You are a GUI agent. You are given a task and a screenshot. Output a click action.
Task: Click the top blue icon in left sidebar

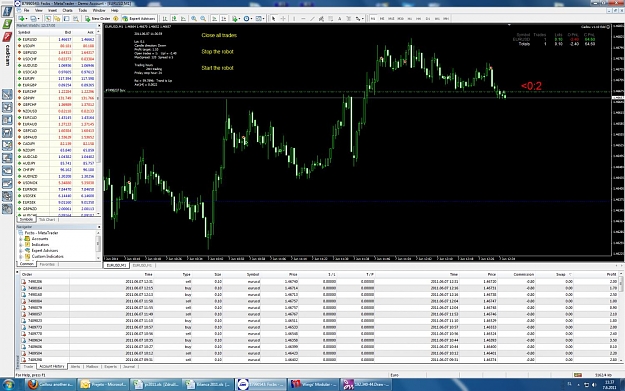click(7, 11)
